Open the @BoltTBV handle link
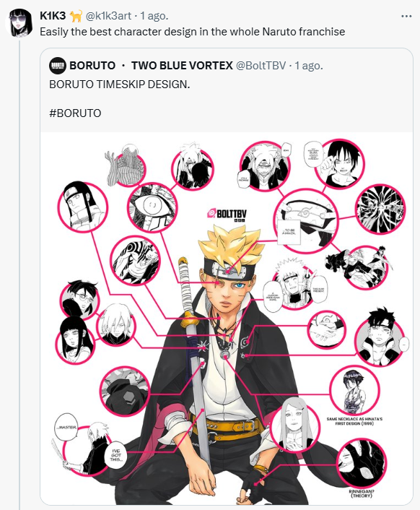Viewport: 420px width, 510px height. pos(261,66)
